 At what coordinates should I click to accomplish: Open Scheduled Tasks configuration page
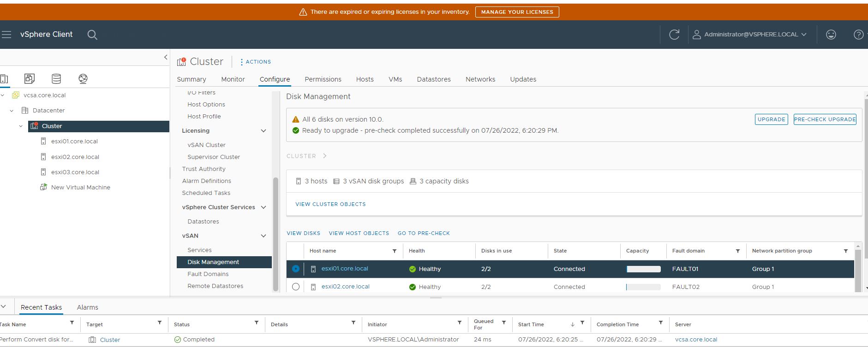click(206, 193)
